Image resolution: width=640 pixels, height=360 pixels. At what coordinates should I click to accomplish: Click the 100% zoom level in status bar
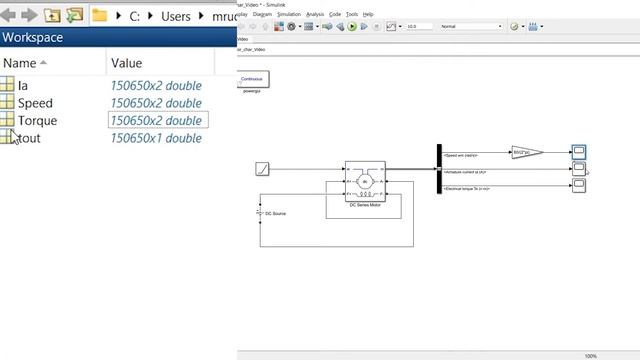tap(591, 356)
